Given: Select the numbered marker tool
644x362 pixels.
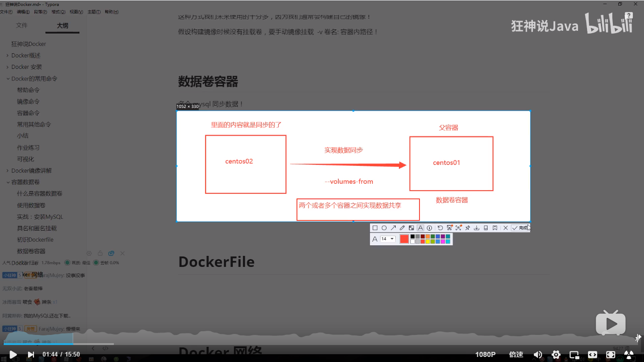Looking at the screenshot, I should (429, 228).
